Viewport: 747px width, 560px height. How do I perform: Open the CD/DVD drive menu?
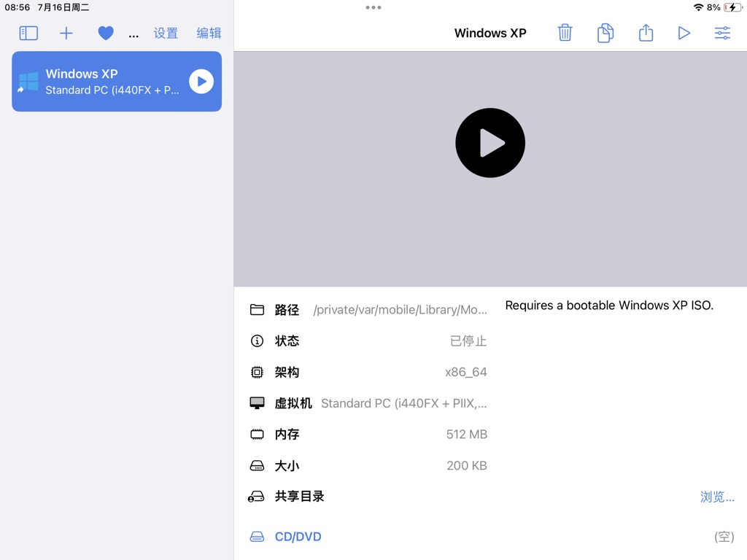point(298,537)
